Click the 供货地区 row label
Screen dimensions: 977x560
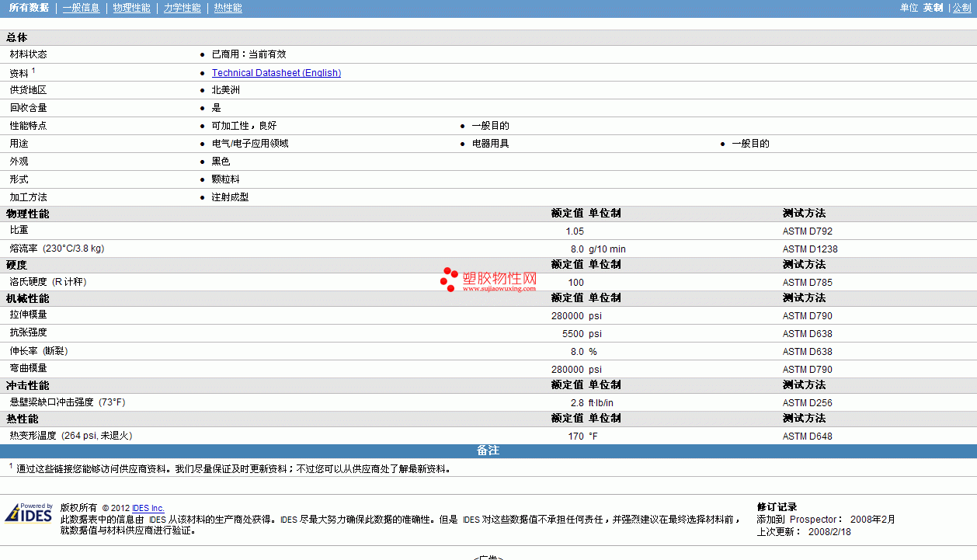28,90
